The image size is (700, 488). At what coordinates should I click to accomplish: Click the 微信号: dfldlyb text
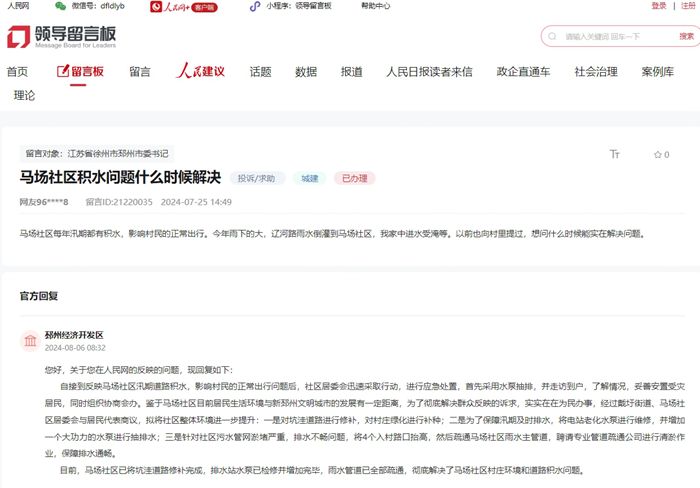(x=98, y=6)
